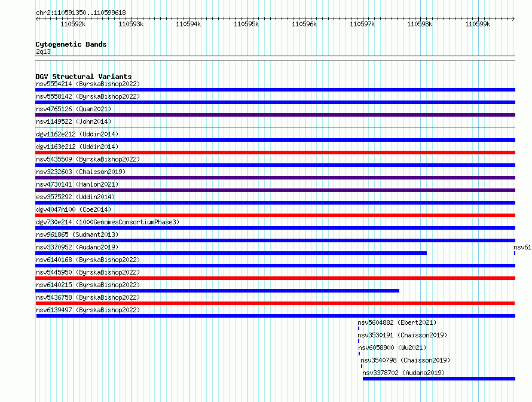Viewport: 532px width, 402px height.
Task: Select the shorter blue bar under nsv3370952
Action: pyautogui.click(x=231, y=253)
